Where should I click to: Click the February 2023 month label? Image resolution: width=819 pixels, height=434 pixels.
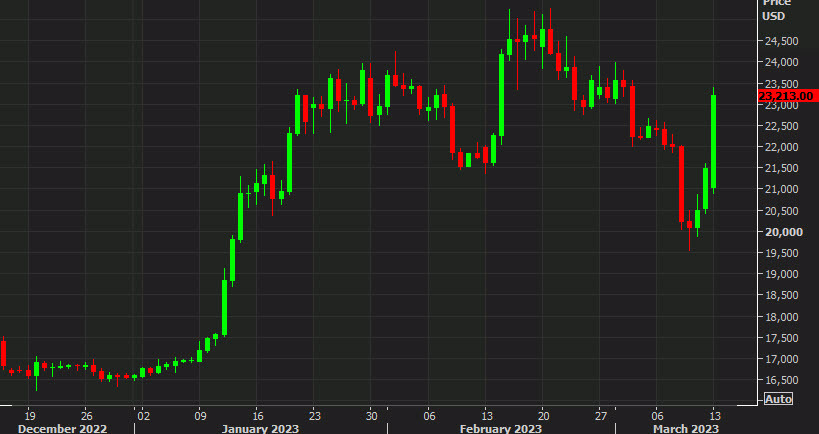[x=500, y=429]
